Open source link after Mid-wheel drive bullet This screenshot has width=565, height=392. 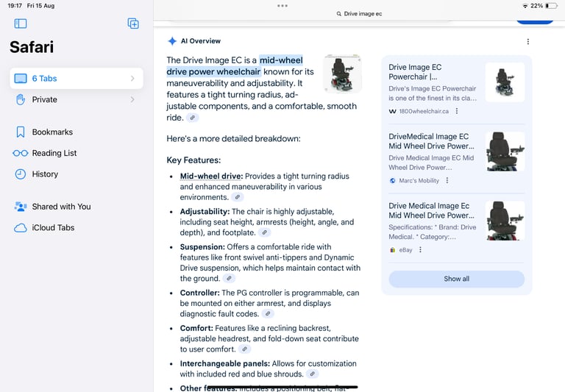[237, 197]
